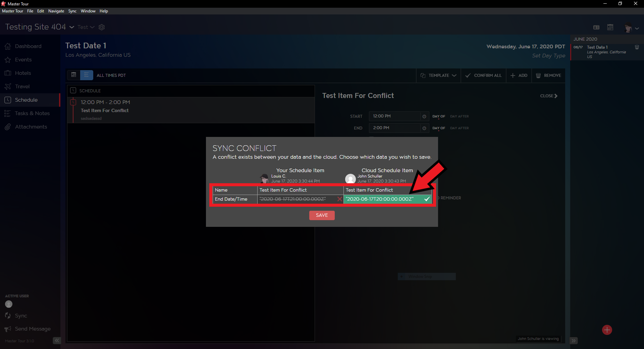Open END time clock picker
Viewport: 644px width, 349px height.
[424, 128]
